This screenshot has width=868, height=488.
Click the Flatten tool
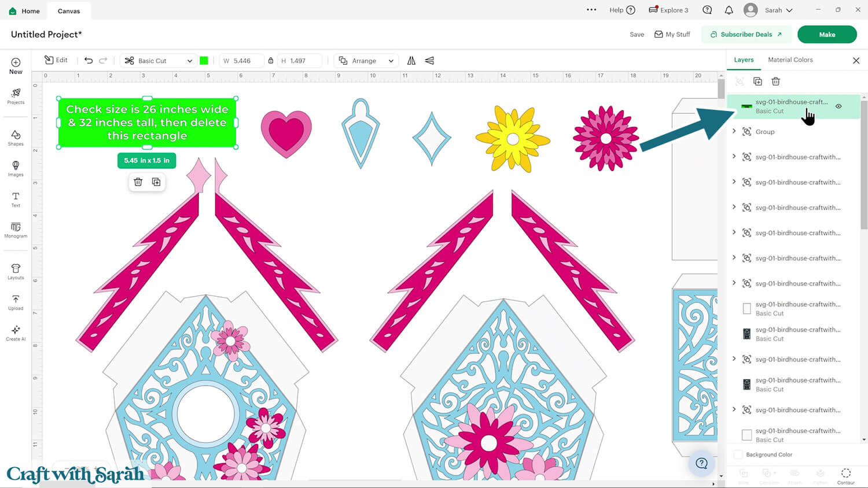[x=820, y=476]
